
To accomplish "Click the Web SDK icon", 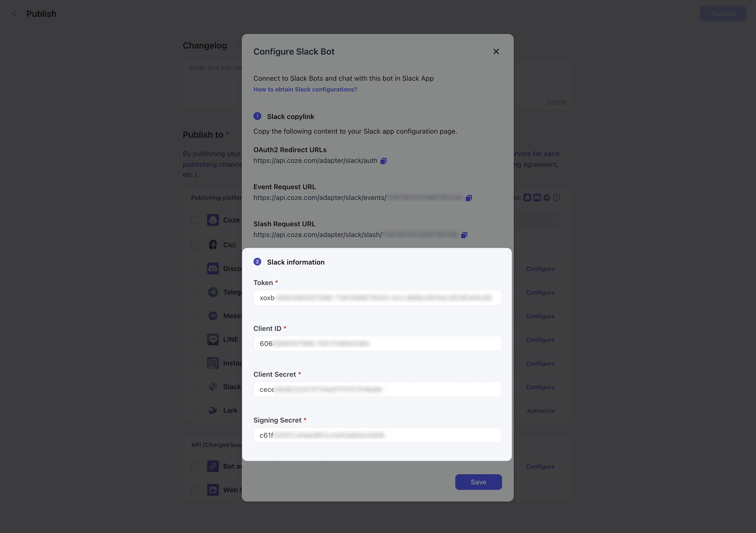I will 213,490.
